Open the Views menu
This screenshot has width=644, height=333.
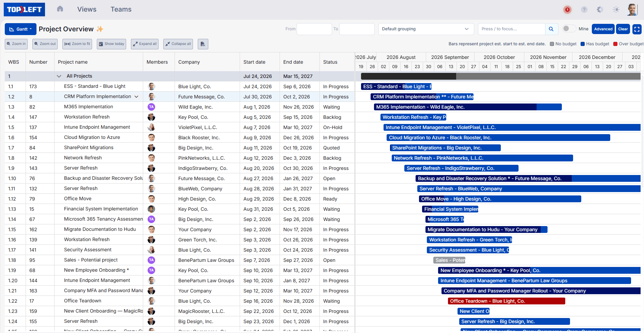point(87,9)
